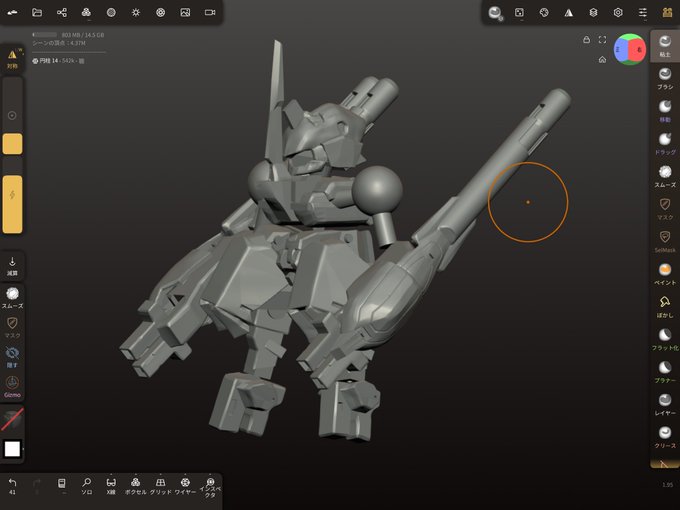Open the Lighting sun menu

point(136,13)
